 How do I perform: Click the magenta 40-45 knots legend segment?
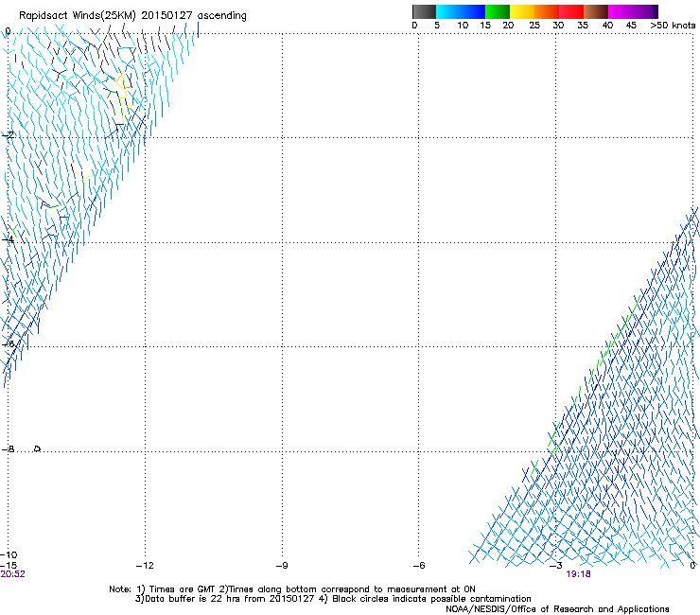[x=621, y=11]
